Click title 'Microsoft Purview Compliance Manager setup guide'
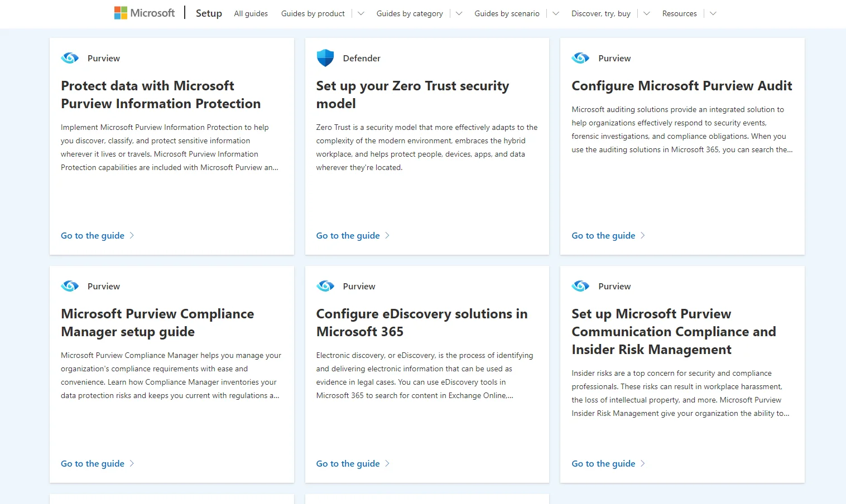The image size is (846, 504). (x=157, y=323)
